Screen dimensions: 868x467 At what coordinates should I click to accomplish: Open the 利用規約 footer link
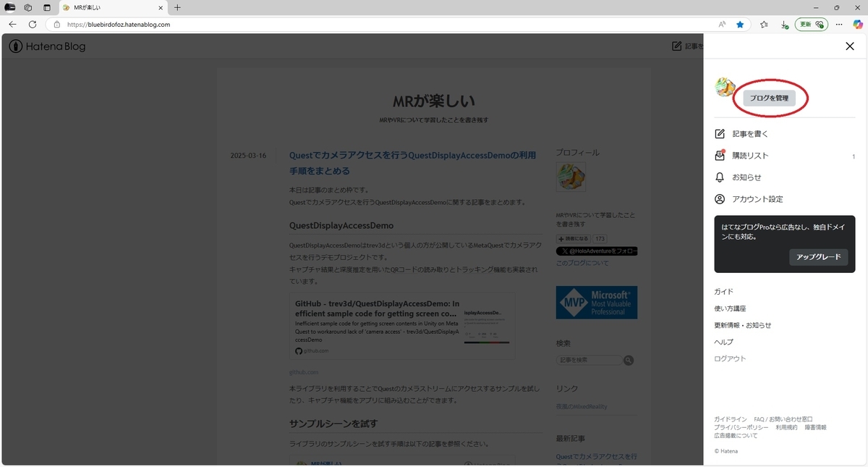pyautogui.click(x=786, y=427)
